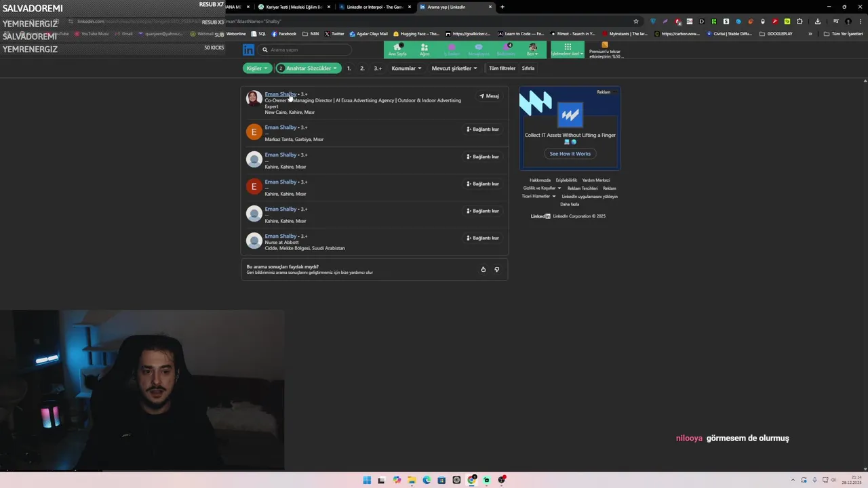The height and width of the screenshot is (488, 868).
Task: Open Eman Shalby from Markaz Tanta profile
Action: pyautogui.click(x=281, y=127)
